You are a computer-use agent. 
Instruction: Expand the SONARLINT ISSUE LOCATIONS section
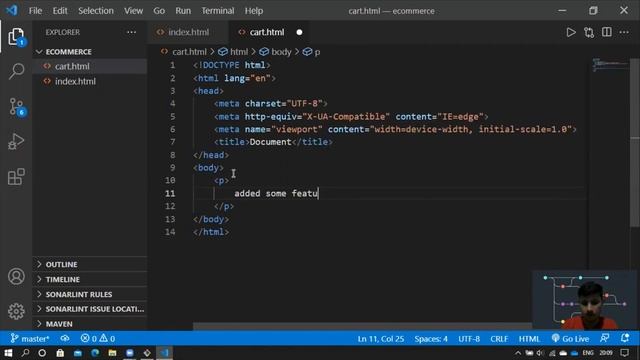point(90,309)
